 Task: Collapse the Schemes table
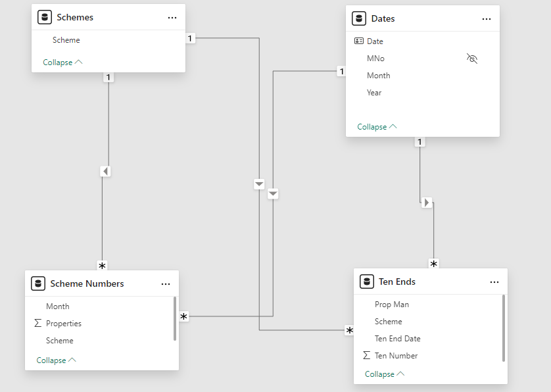click(62, 62)
